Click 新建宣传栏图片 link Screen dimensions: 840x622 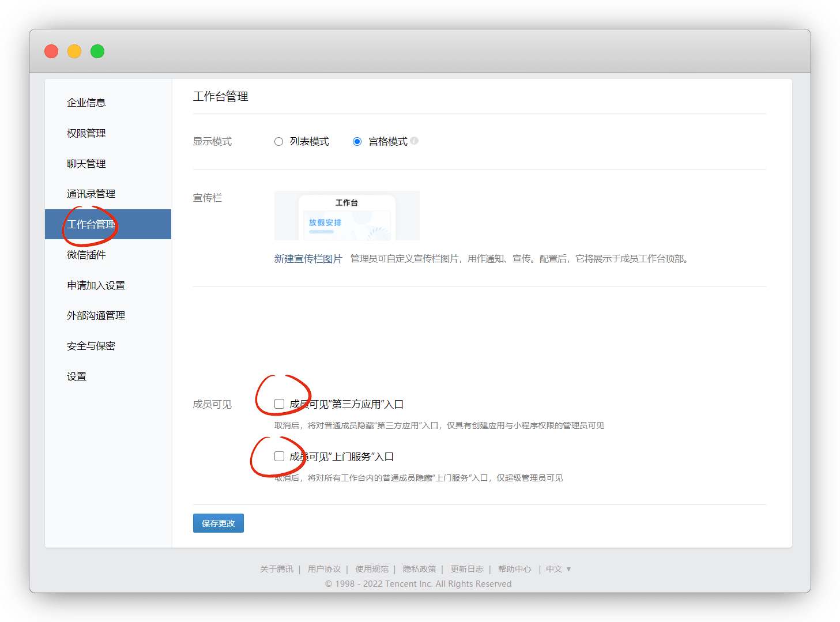click(308, 259)
